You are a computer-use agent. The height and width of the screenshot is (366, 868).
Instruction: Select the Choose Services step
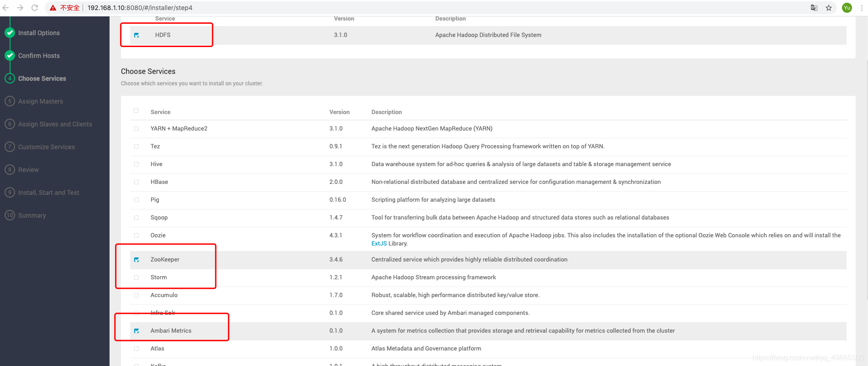pos(42,78)
